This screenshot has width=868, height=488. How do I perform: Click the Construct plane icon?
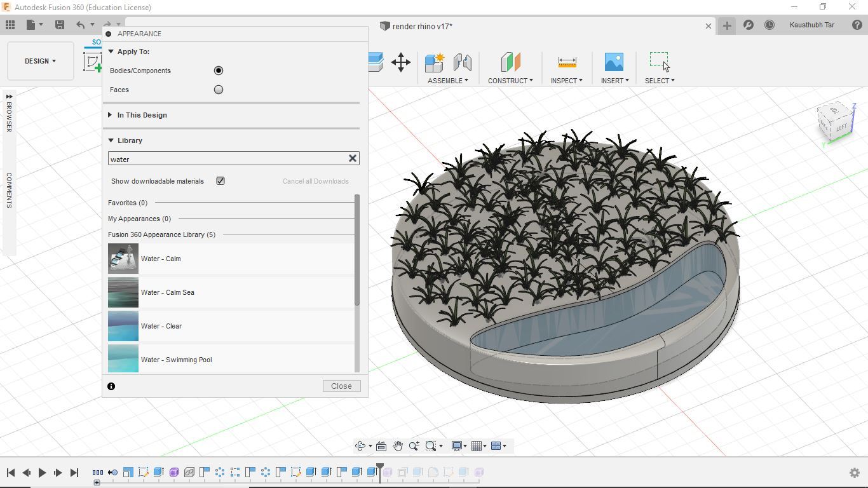point(510,62)
